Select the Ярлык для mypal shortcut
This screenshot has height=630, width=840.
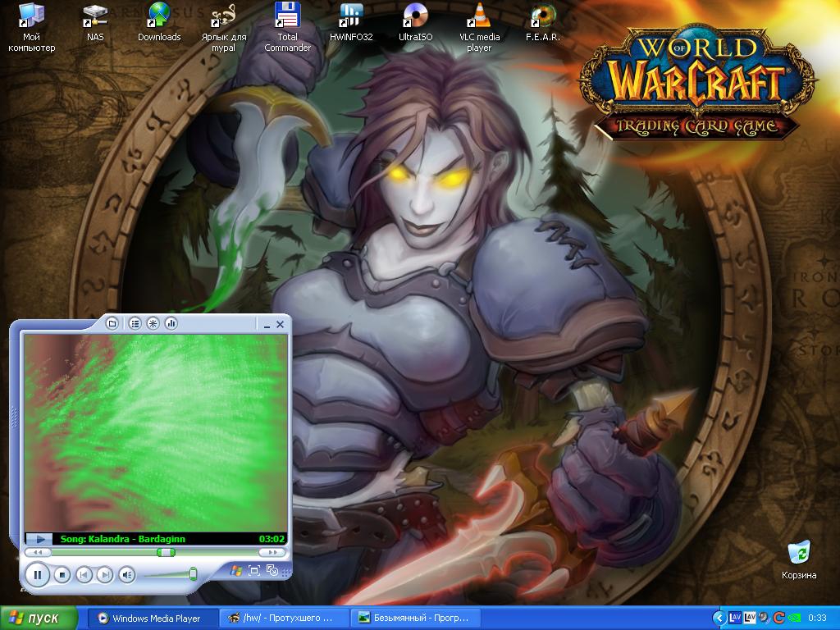click(x=223, y=27)
